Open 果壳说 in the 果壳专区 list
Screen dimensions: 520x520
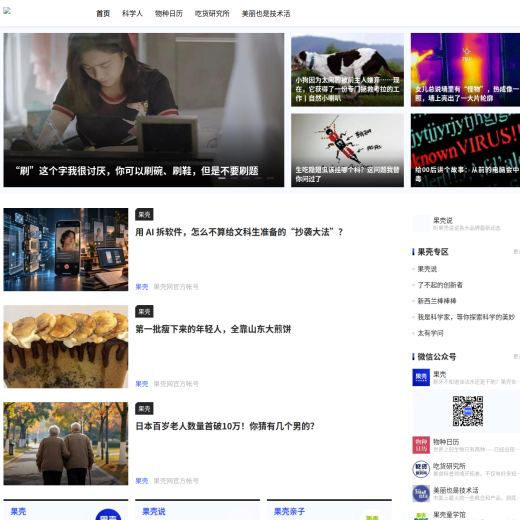tap(427, 269)
